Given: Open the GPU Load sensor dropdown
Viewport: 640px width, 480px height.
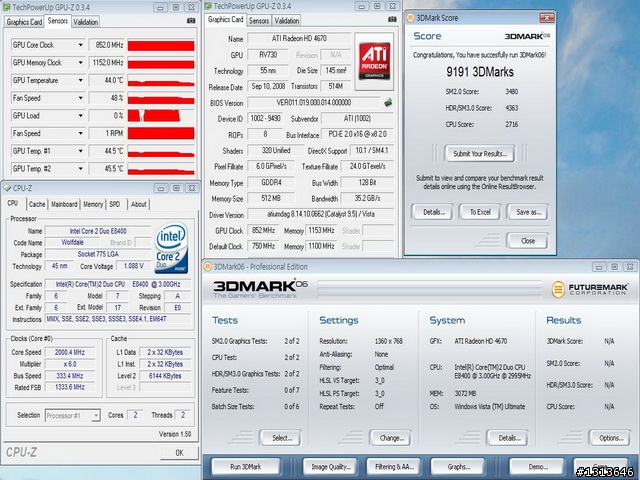Looking at the screenshot, I should click(80, 116).
